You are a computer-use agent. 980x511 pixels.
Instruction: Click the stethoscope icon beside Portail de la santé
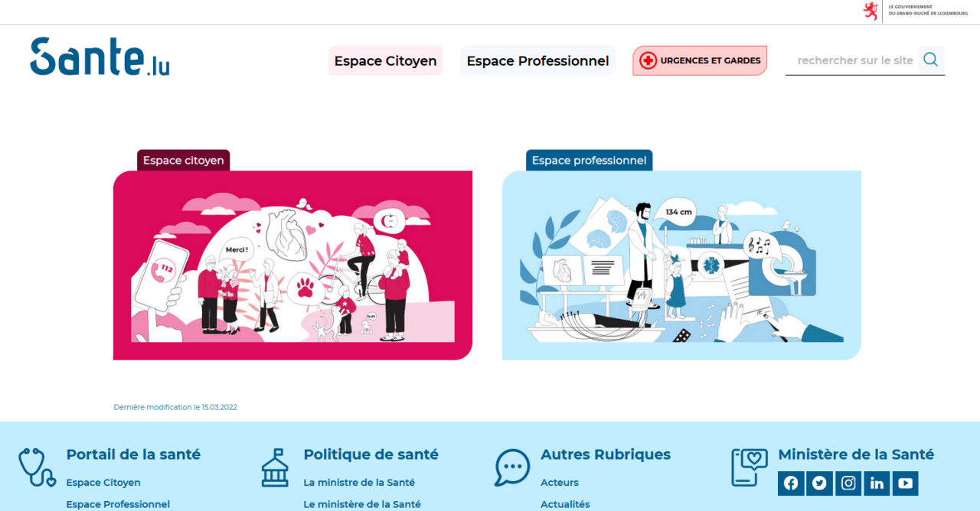click(x=37, y=467)
